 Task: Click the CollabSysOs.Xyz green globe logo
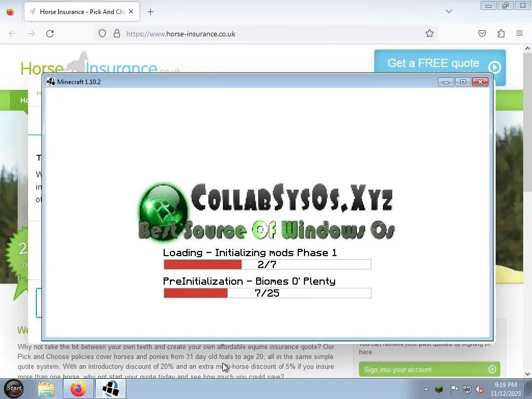coord(163,211)
